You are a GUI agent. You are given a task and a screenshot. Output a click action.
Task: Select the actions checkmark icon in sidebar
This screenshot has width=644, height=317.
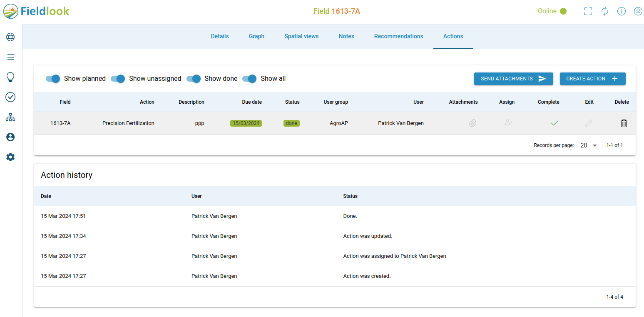click(10, 97)
